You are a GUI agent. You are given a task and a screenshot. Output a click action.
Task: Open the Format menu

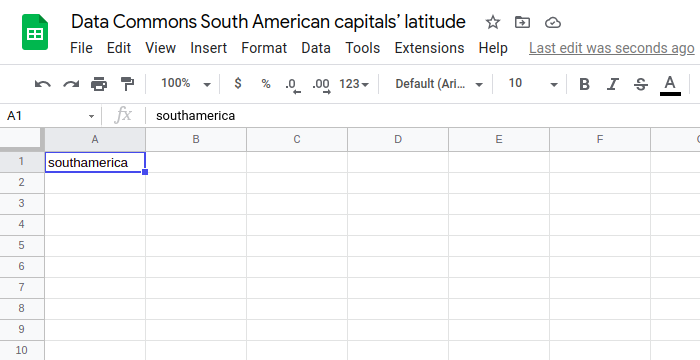tap(264, 48)
